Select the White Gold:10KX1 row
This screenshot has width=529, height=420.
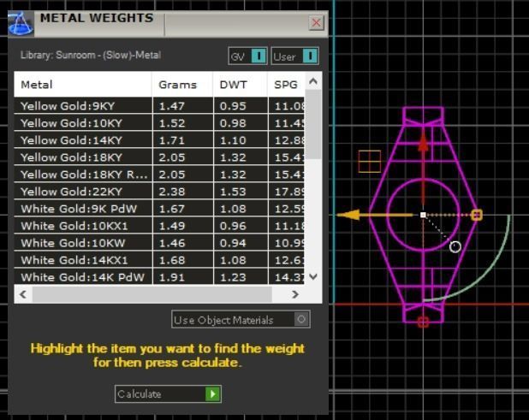(x=159, y=226)
